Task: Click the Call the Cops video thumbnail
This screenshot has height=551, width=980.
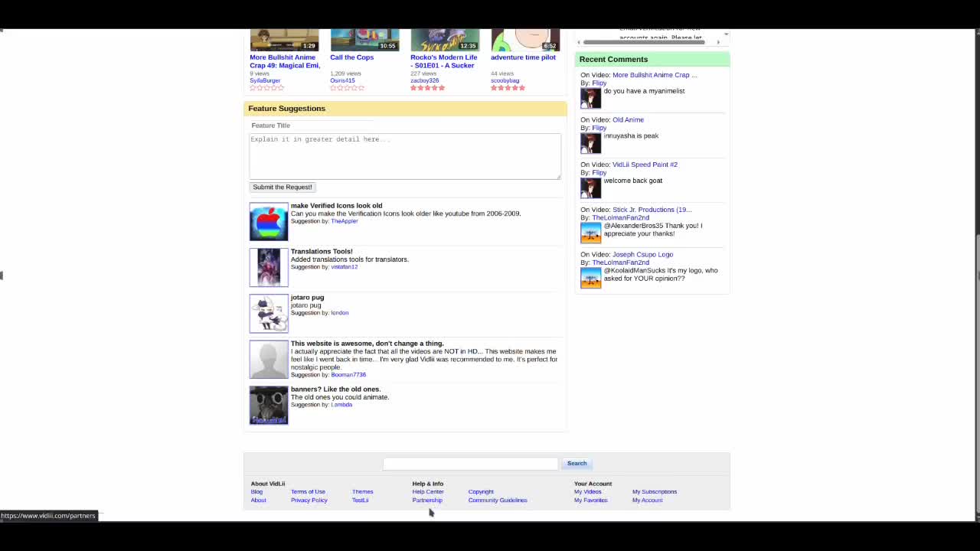Action: point(364,40)
